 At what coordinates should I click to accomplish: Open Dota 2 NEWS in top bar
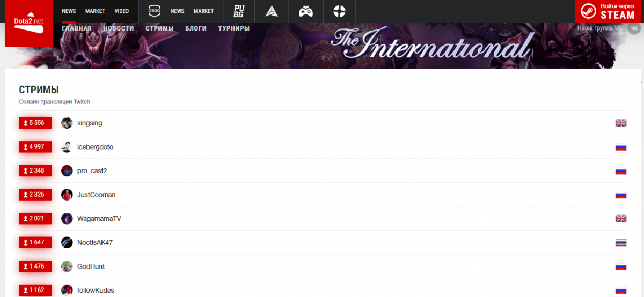point(69,11)
